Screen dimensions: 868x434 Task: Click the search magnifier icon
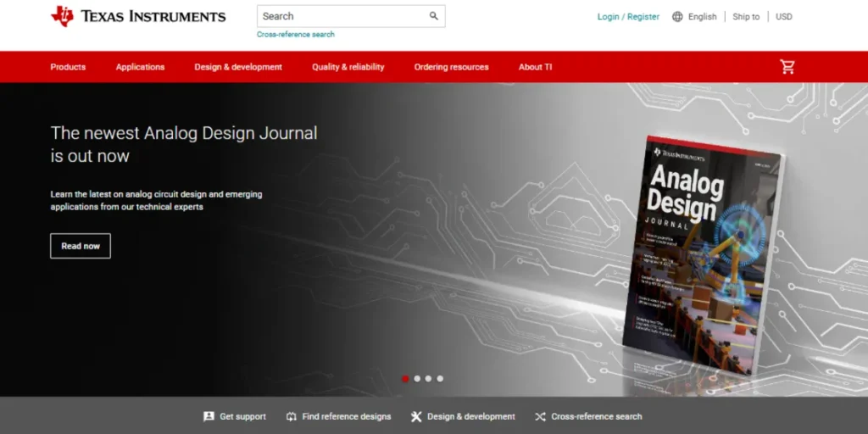[x=434, y=16]
